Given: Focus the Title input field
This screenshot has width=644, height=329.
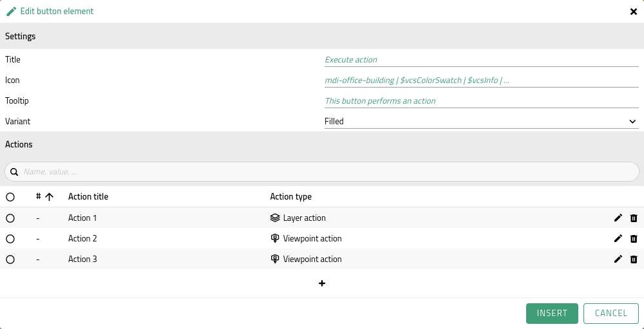Looking at the screenshot, I should tap(481, 60).
